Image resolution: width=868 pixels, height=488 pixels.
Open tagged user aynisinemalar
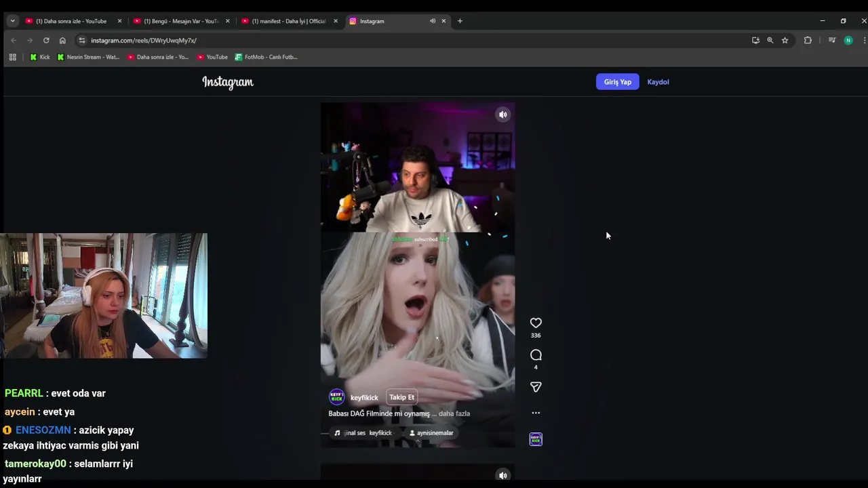[431, 433]
